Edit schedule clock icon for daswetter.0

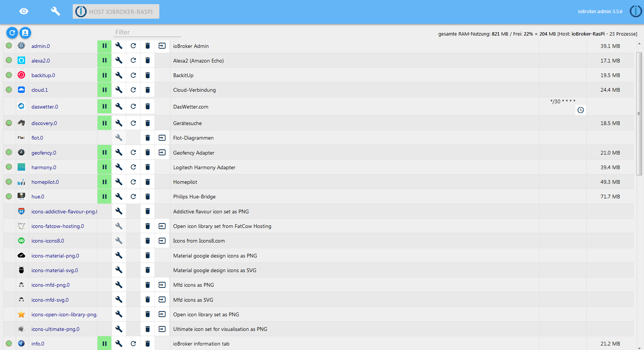click(581, 110)
